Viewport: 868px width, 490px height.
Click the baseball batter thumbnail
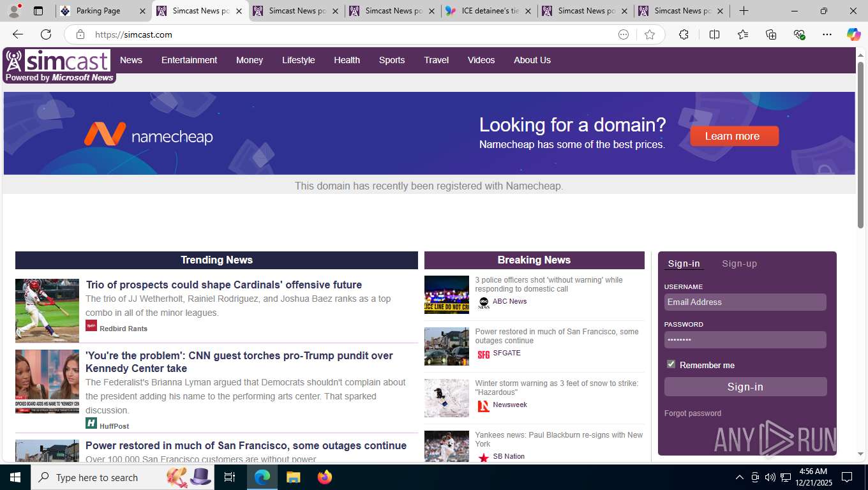(x=47, y=311)
